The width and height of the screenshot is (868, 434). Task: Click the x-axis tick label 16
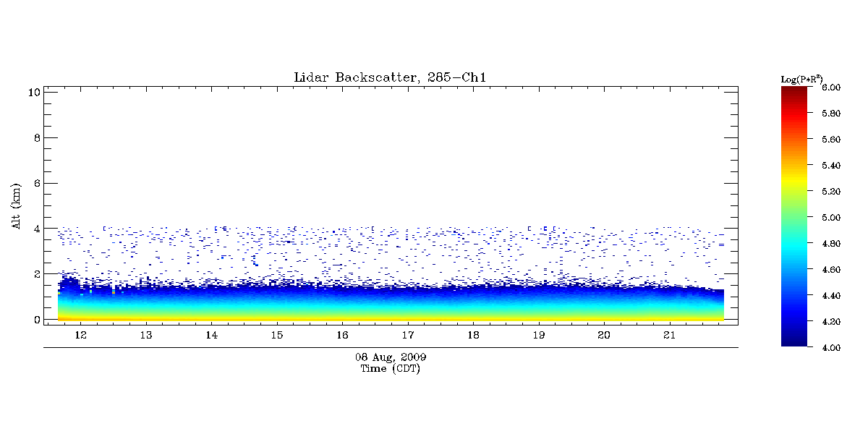[342, 335]
